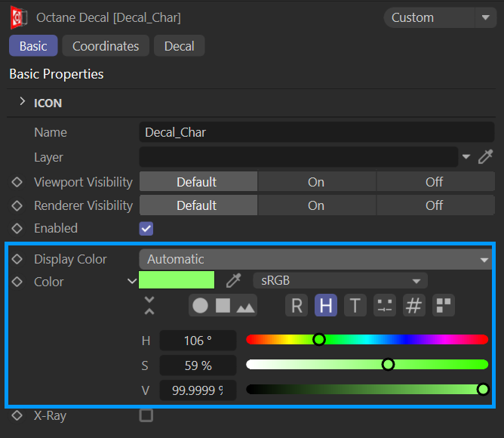The width and height of the screenshot is (504, 438).
Task: Toggle the hexadecimal color field
Action: 413,305
